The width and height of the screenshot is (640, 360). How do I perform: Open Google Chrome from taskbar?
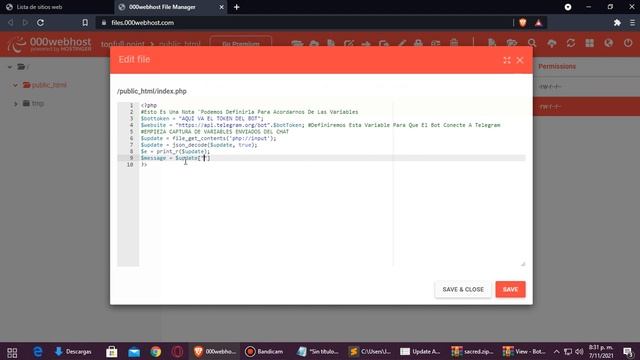point(156,352)
